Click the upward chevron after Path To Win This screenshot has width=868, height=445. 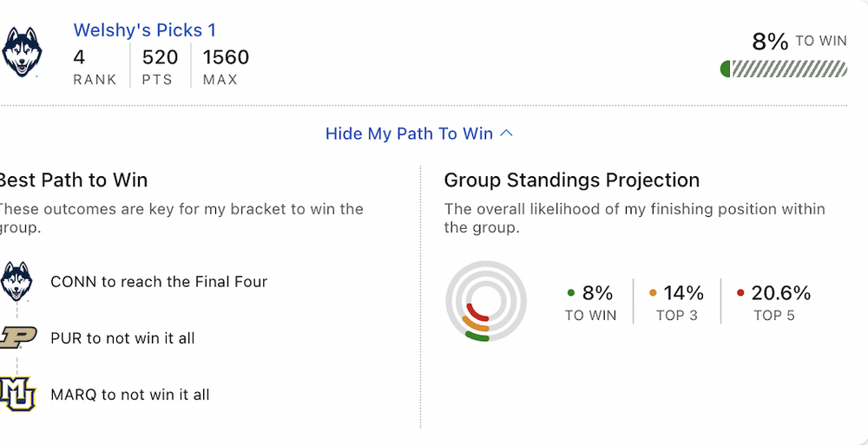click(x=507, y=134)
